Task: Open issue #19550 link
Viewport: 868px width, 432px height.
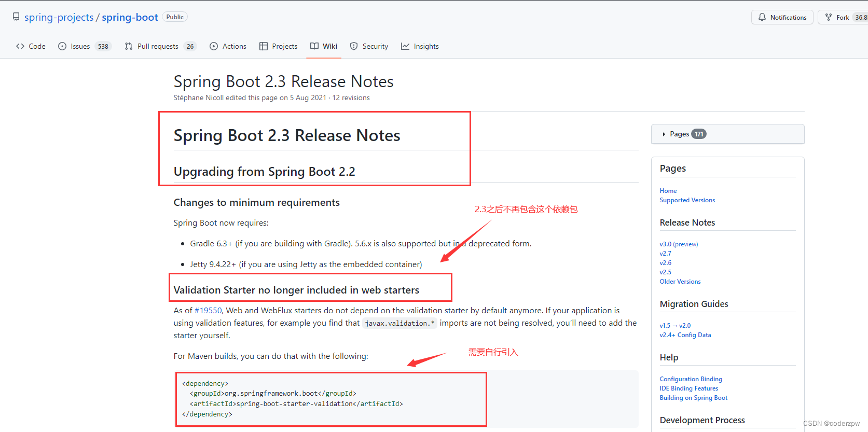Action: click(x=208, y=310)
